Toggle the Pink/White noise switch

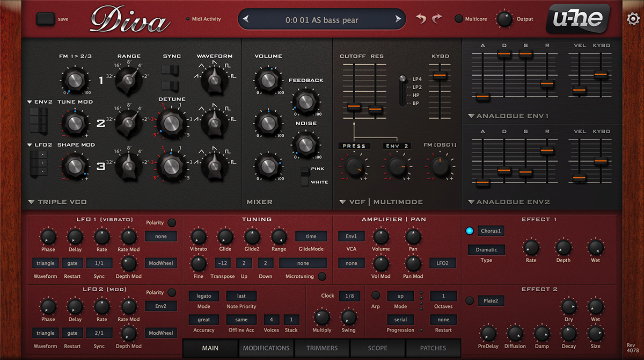click(x=305, y=176)
